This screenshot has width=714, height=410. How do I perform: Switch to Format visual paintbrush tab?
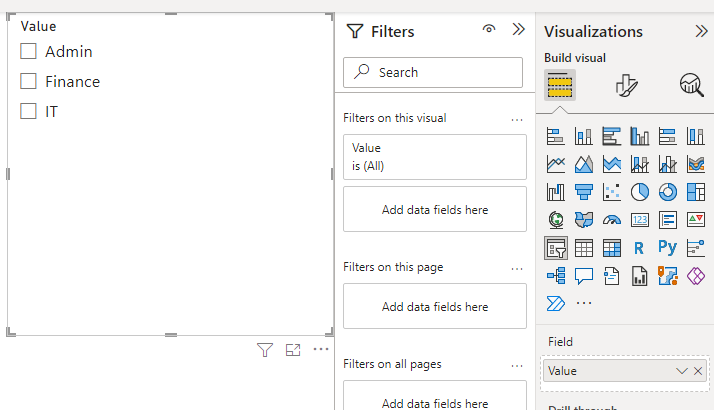[626, 85]
